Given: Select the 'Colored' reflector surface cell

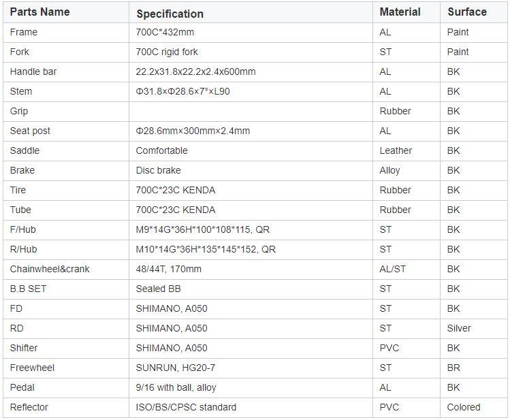Looking at the screenshot, I should pos(464,407).
